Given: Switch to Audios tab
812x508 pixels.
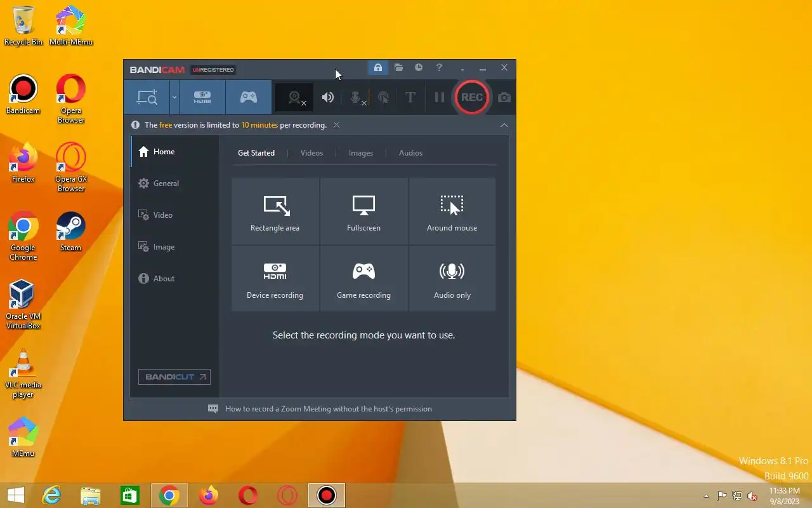Looking at the screenshot, I should tap(410, 153).
